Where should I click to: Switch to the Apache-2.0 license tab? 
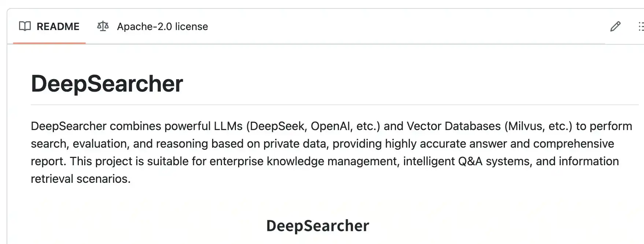(x=152, y=26)
